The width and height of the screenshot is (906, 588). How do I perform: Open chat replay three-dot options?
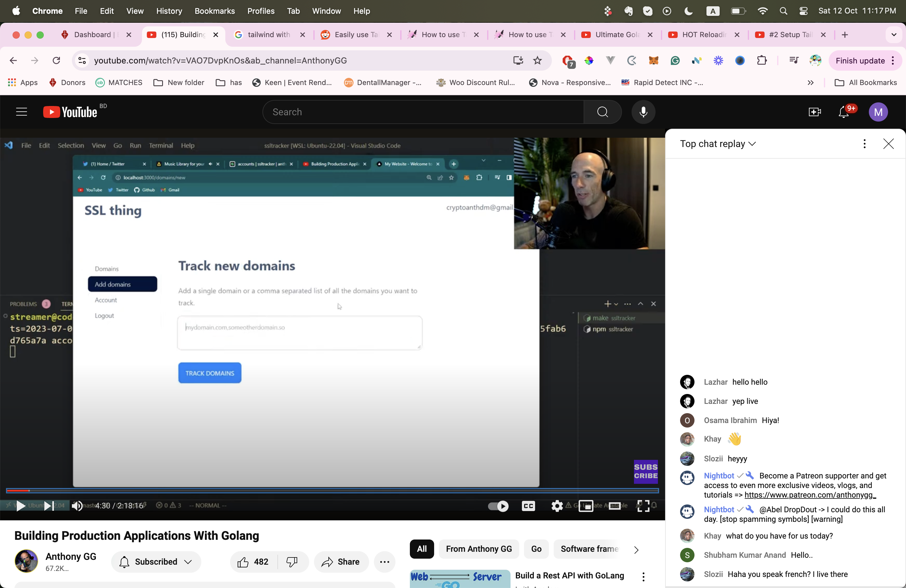(x=865, y=144)
